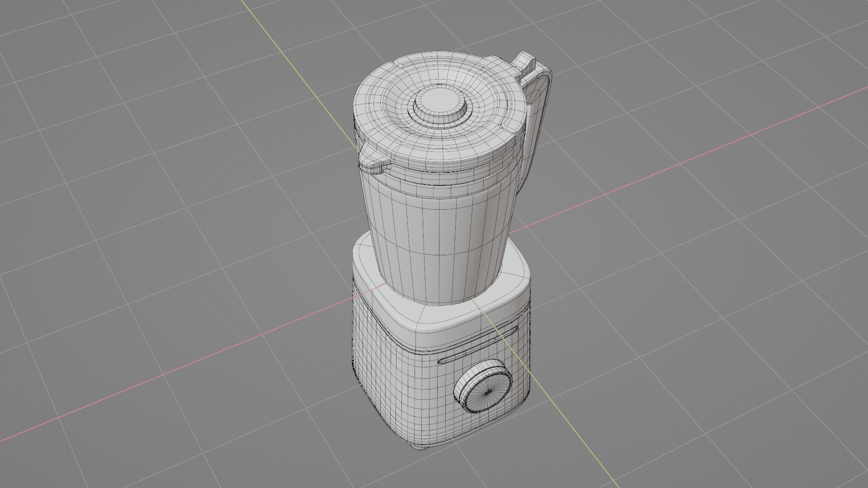Select the round dial knob on blender base

(x=483, y=387)
